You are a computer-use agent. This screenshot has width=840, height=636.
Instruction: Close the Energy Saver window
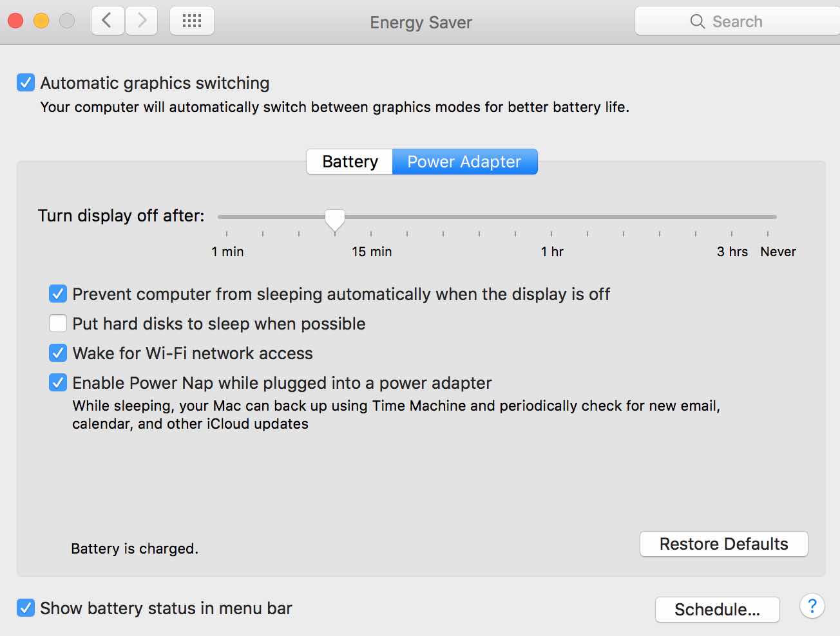[15, 21]
